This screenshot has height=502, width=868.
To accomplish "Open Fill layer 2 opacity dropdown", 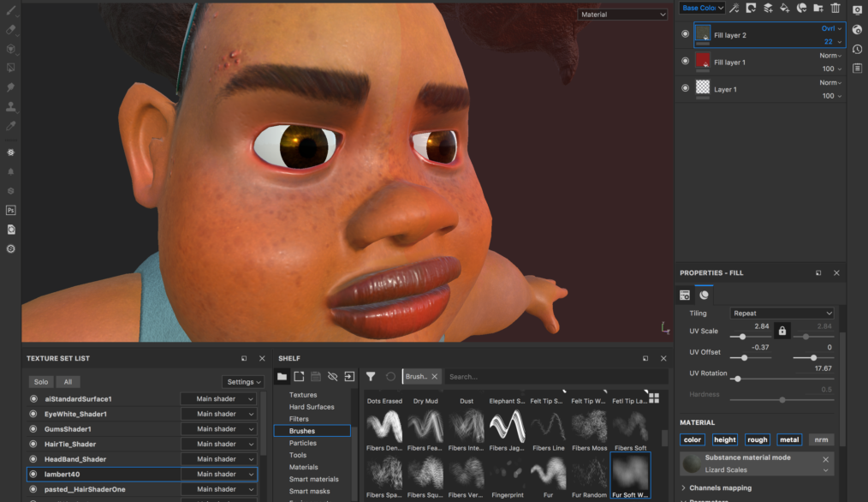I will pos(833,42).
